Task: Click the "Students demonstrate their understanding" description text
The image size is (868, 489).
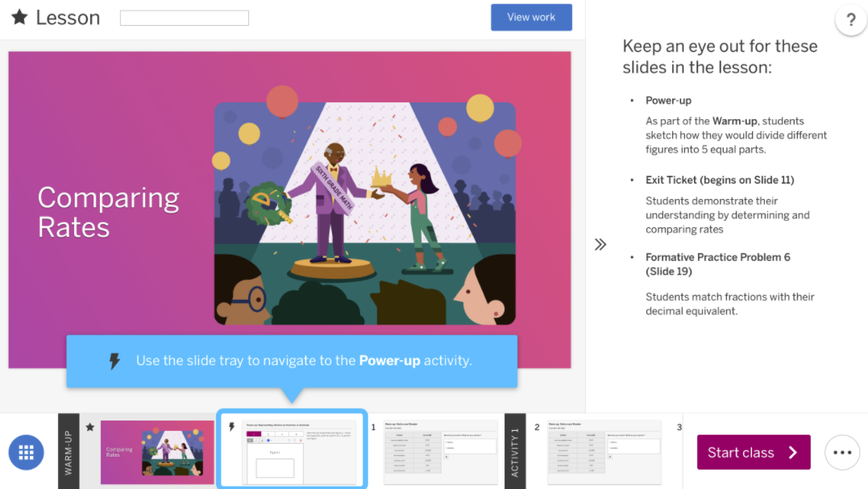Action: (728, 215)
